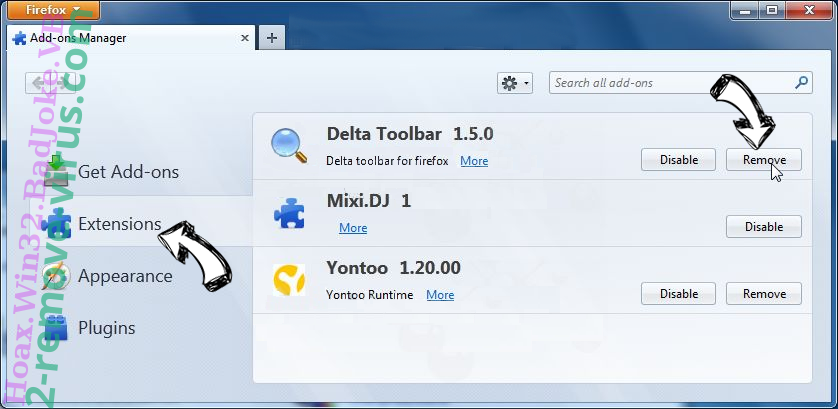Remove the Yontoo extension

click(763, 294)
